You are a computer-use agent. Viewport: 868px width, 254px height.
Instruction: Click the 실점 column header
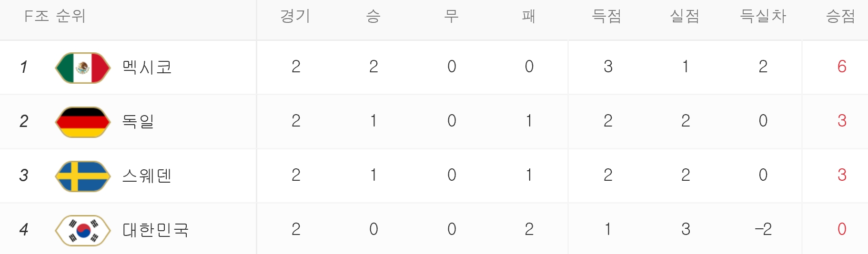click(x=685, y=16)
